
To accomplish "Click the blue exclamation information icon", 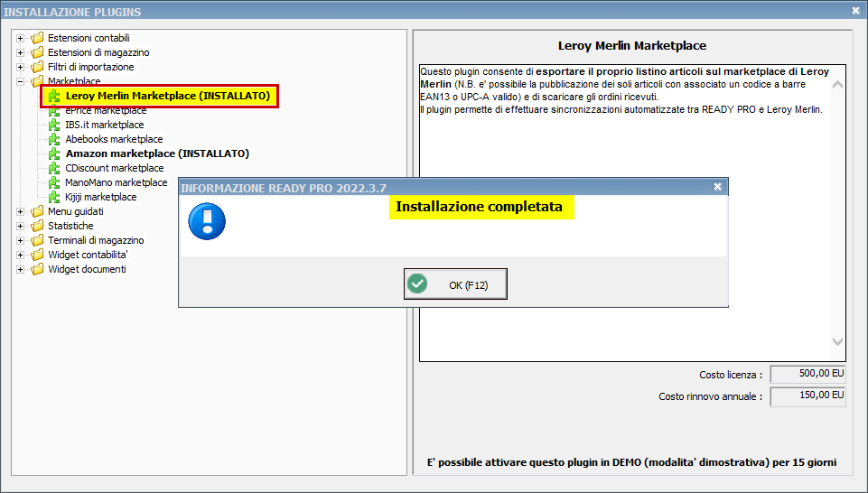I will pos(207,221).
